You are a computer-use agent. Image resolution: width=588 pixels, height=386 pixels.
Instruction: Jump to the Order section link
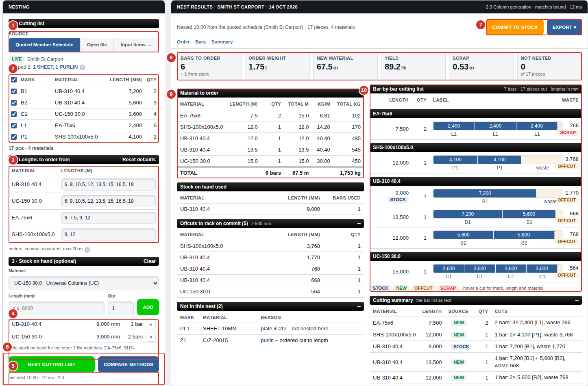click(183, 42)
